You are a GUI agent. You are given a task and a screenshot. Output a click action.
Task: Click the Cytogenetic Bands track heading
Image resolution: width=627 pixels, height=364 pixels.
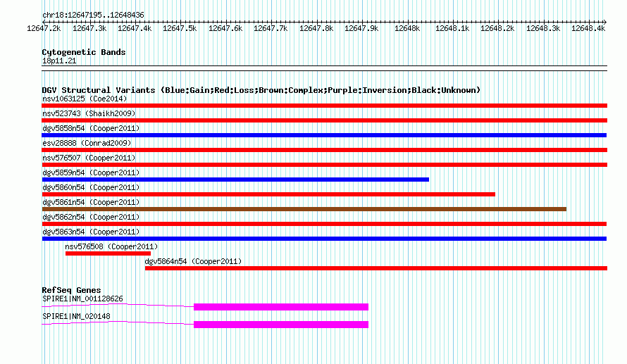84,52
